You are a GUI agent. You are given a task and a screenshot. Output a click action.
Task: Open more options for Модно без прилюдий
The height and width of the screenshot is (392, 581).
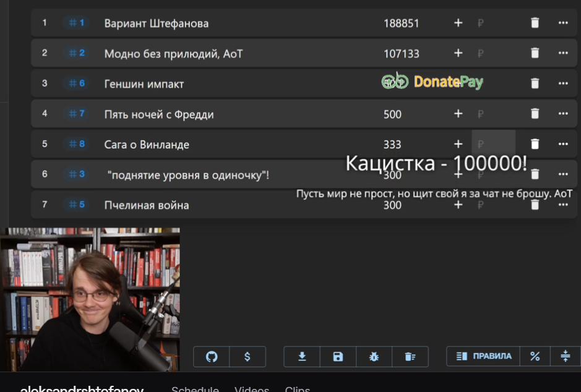pyautogui.click(x=563, y=53)
